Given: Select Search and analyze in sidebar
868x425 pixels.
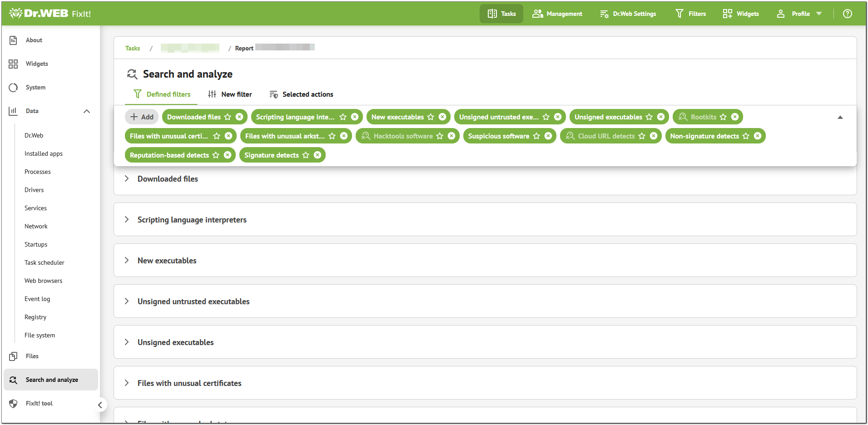Looking at the screenshot, I should [51, 380].
